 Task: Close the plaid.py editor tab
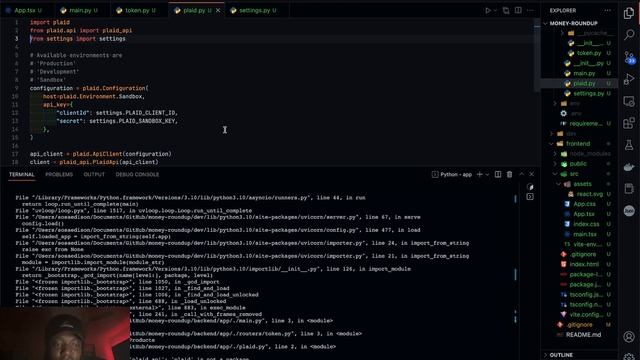pos(218,11)
